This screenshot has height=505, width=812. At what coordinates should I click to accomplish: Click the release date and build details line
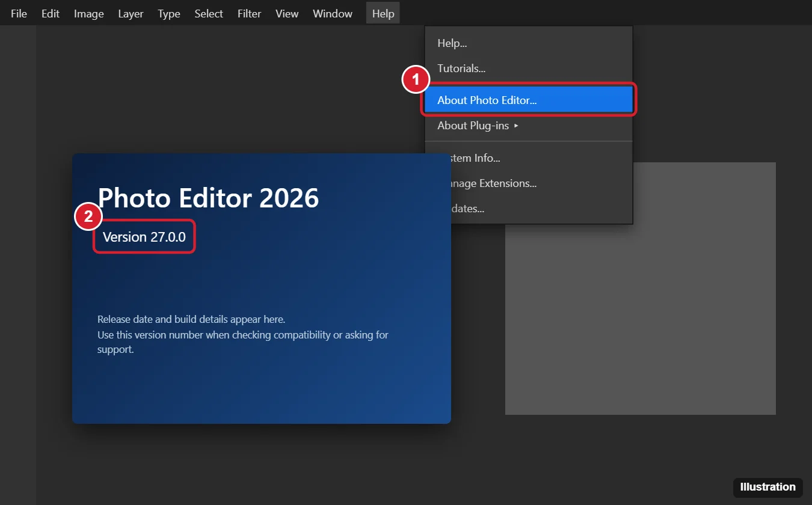191,319
